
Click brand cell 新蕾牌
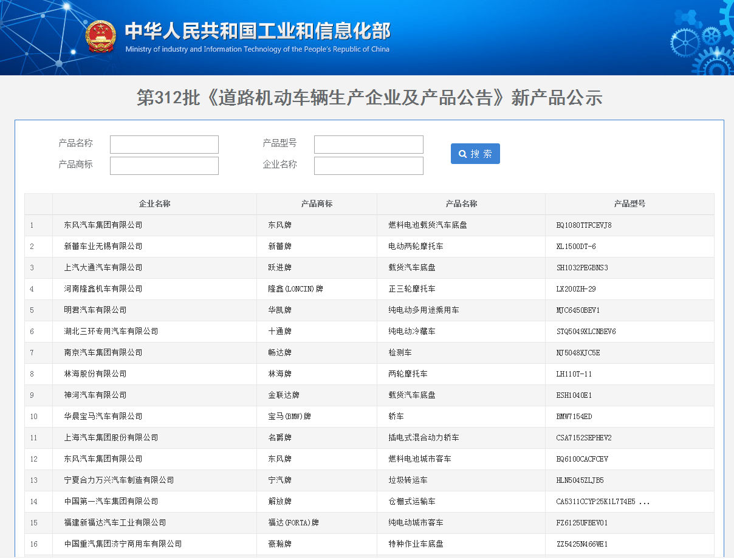coord(280,247)
